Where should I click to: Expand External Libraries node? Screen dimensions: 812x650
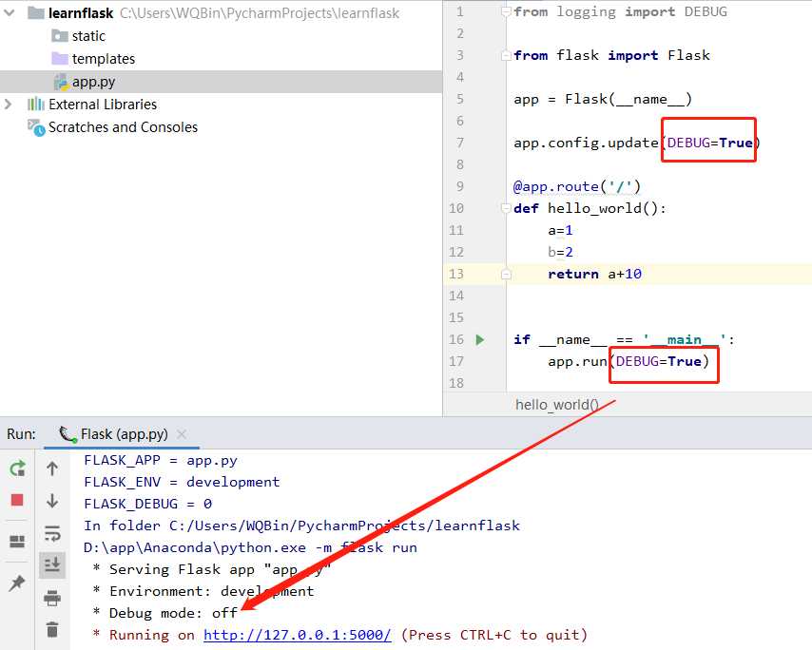[8, 104]
